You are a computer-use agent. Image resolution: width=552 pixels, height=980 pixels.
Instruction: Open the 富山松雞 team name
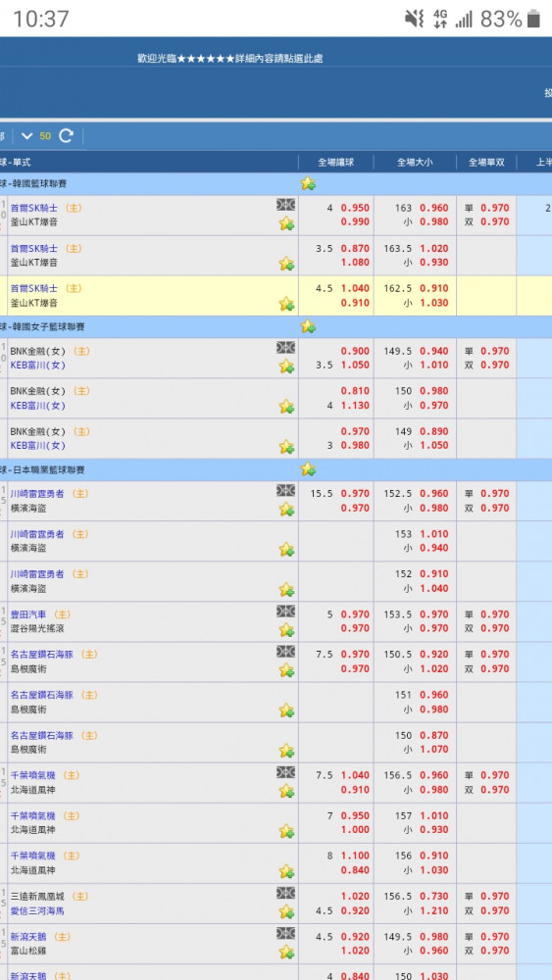pos(28,952)
